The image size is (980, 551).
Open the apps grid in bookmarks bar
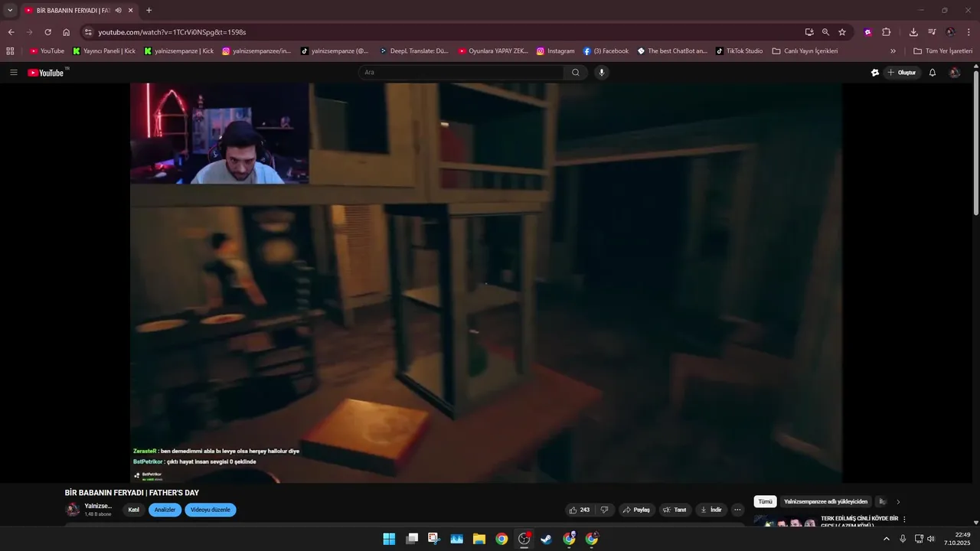click(x=10, y=51)
